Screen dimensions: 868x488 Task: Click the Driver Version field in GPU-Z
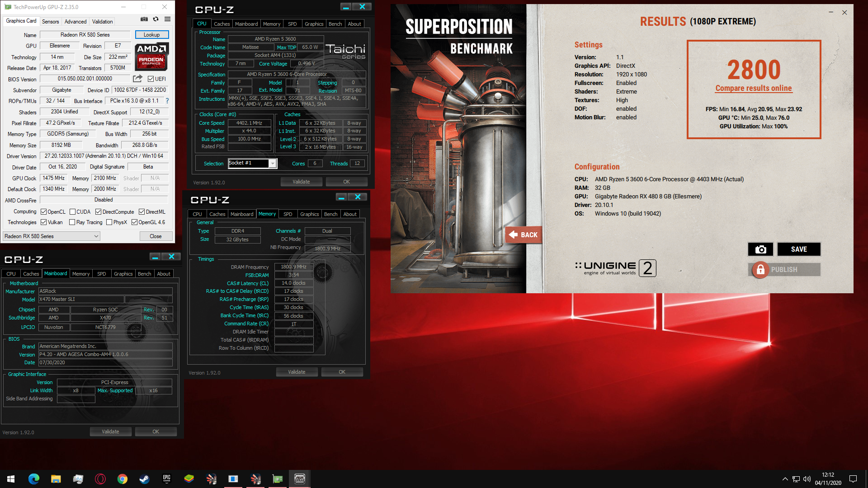point(104,156)
